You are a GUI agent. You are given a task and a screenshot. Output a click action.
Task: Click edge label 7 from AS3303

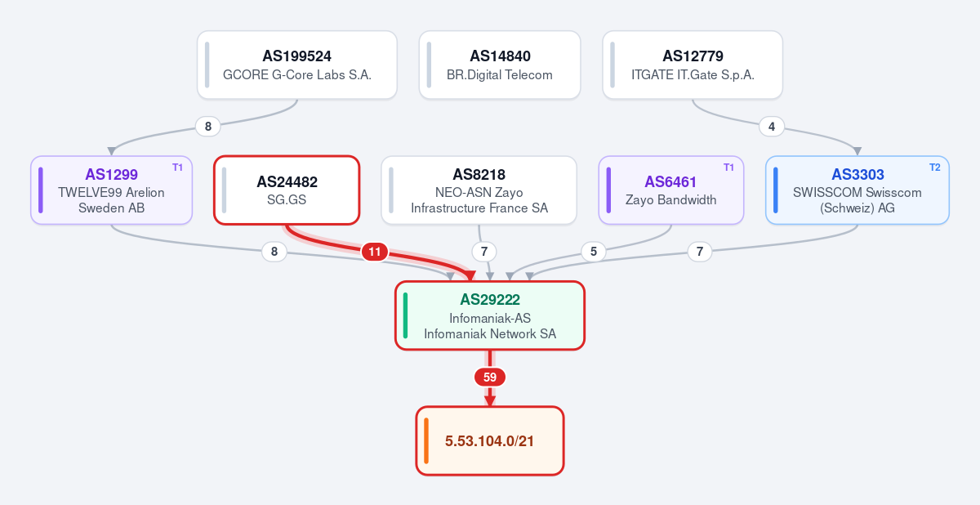coord(700,252)
